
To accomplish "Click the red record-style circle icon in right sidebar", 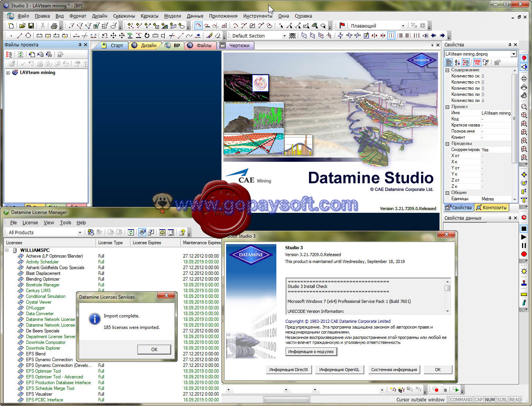I will coord(524,254).
